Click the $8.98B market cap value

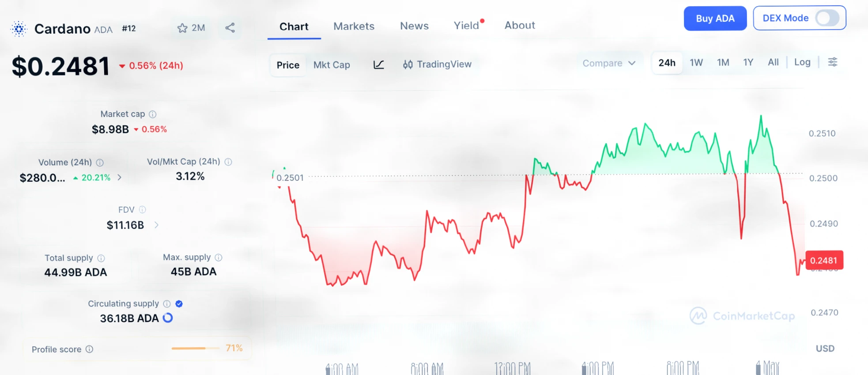[x=110, y=129]
